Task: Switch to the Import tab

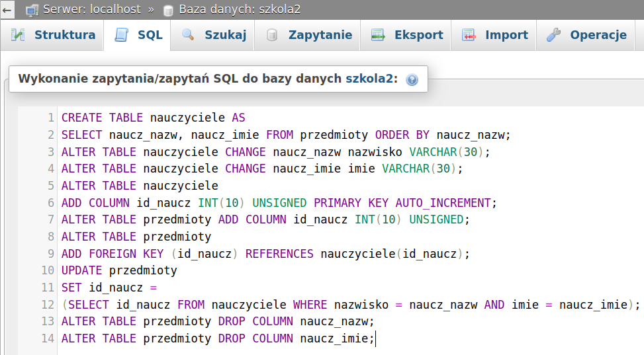Action: click(494, 35)
